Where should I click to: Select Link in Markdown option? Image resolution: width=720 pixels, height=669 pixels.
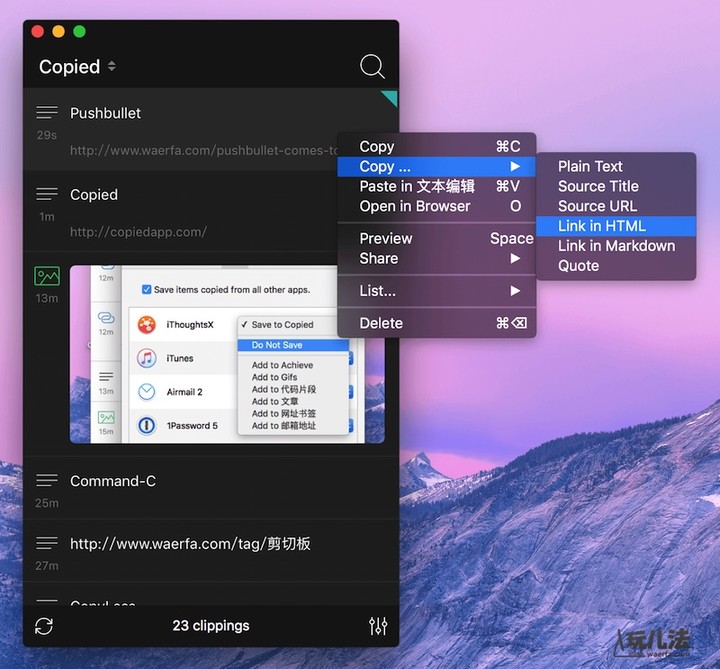616,246
